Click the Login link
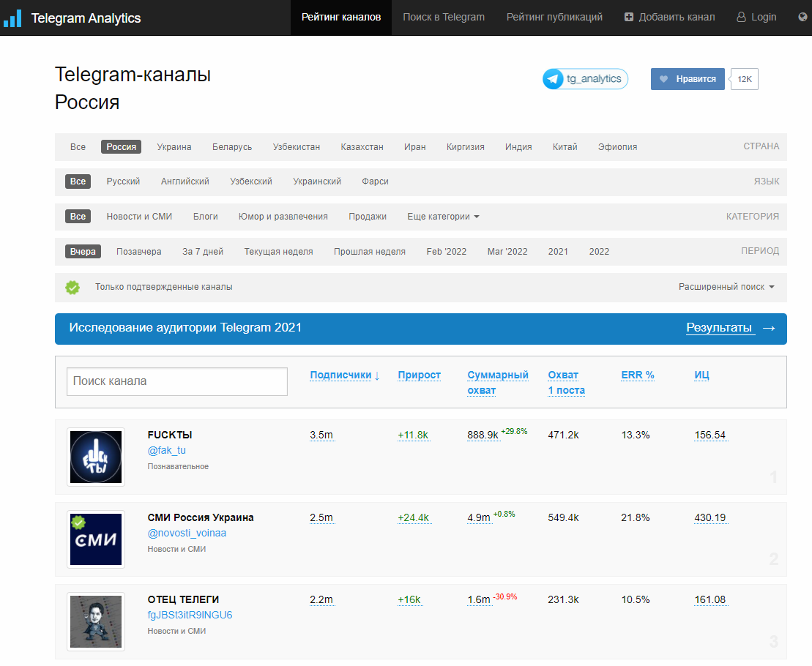This screenshot has width=812, height=666. coord(756,18)
